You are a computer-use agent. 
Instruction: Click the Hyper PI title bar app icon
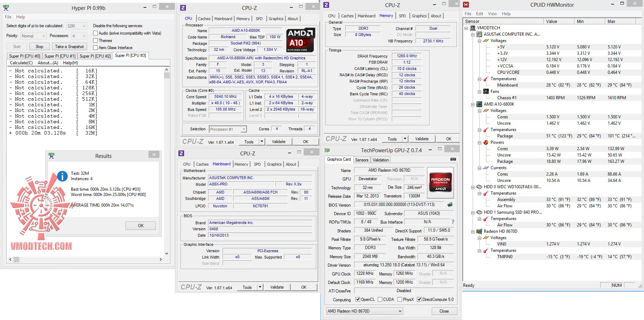tap(6, 7)
